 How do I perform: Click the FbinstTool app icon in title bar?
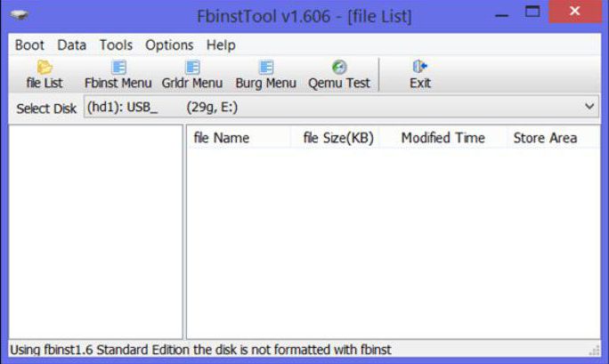click(19, 15)
